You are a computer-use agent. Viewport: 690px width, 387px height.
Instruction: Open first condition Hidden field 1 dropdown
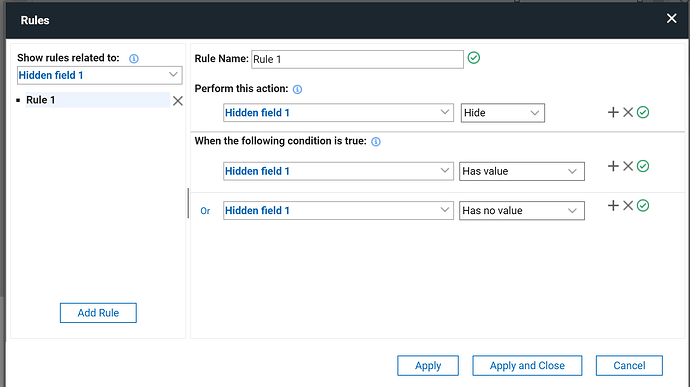338,171
